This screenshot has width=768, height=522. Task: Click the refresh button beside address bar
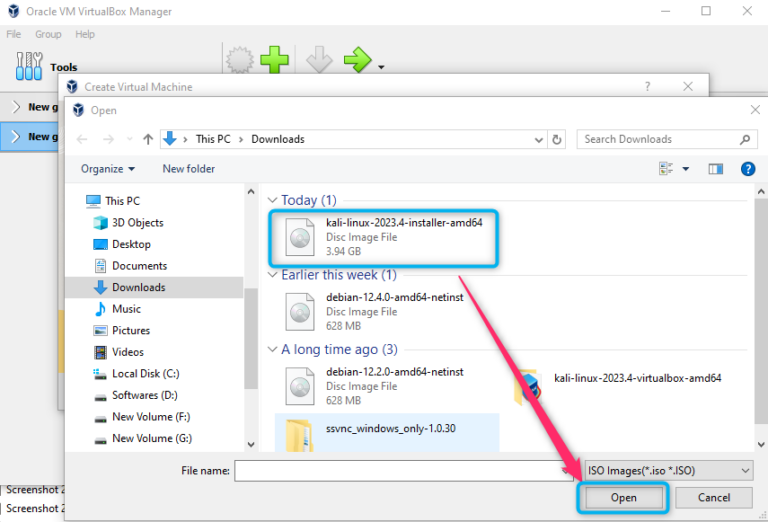point(556,140)
